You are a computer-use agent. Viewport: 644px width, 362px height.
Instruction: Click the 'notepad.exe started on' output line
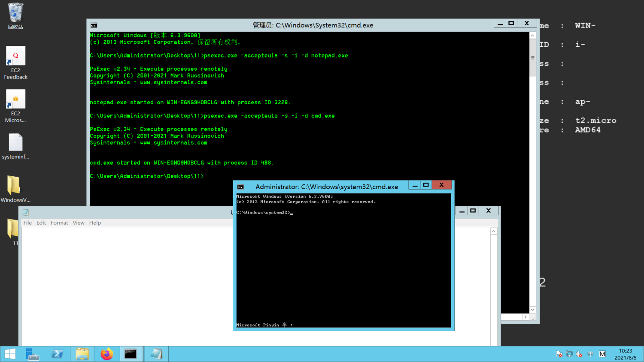[x=190, y=103]
